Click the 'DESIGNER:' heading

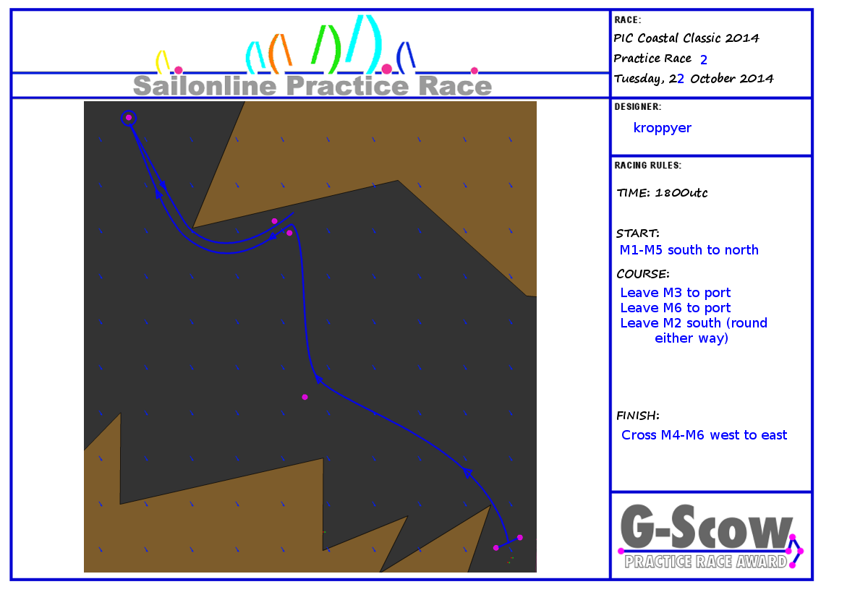click(637, 107)
